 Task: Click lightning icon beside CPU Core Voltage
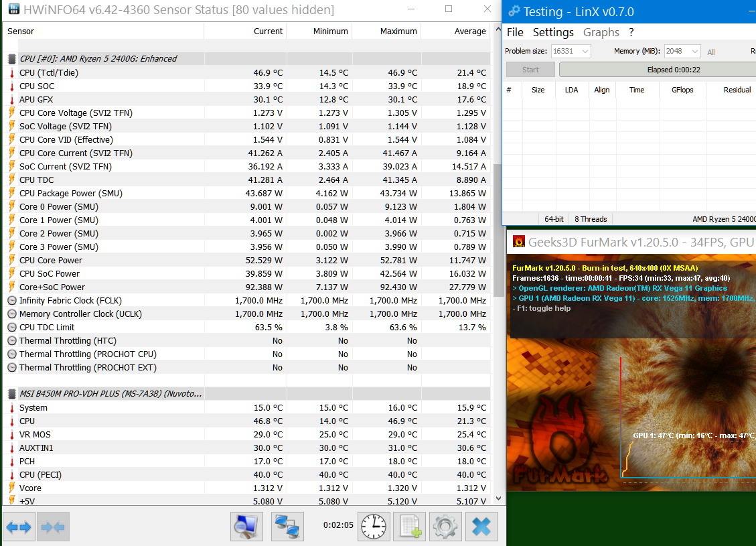pos(12,113)
